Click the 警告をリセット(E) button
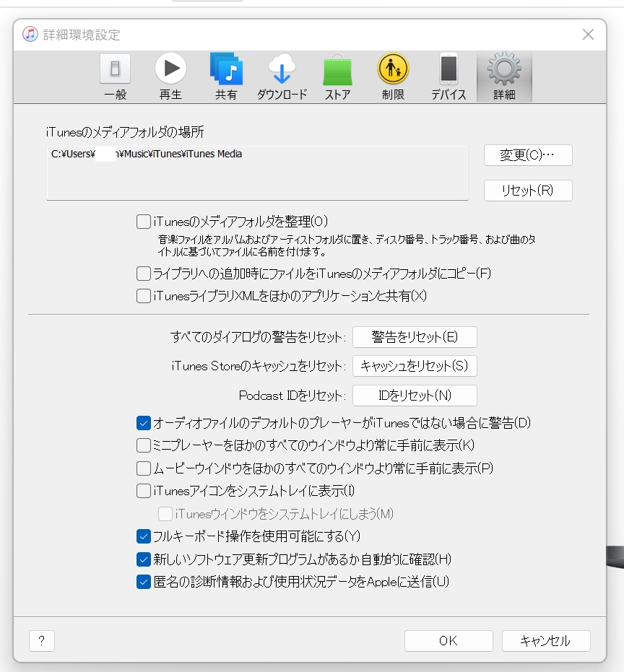 tap(415, 337)
